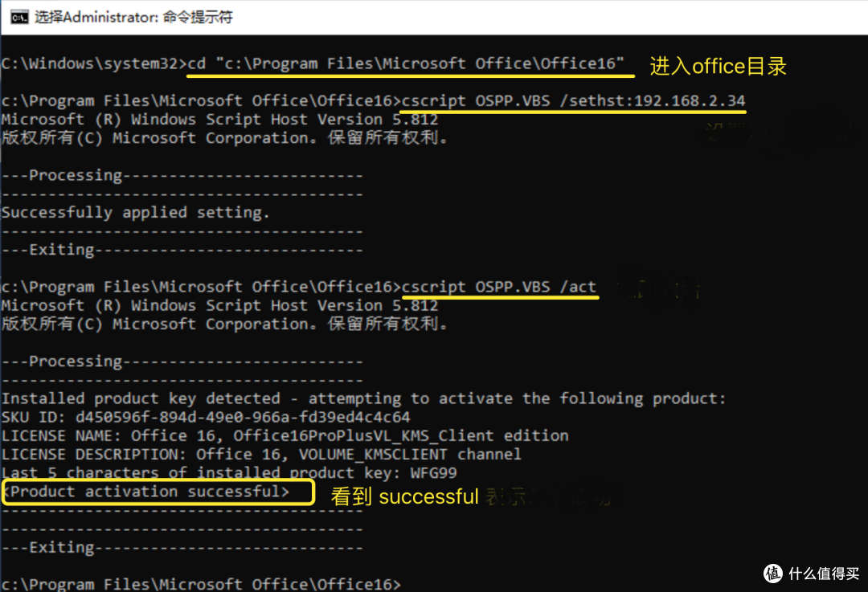Click the "<Product activation successful>" output line
Image resolution: width=868 pixels, height=592 pixels.
tap(145, 492)
